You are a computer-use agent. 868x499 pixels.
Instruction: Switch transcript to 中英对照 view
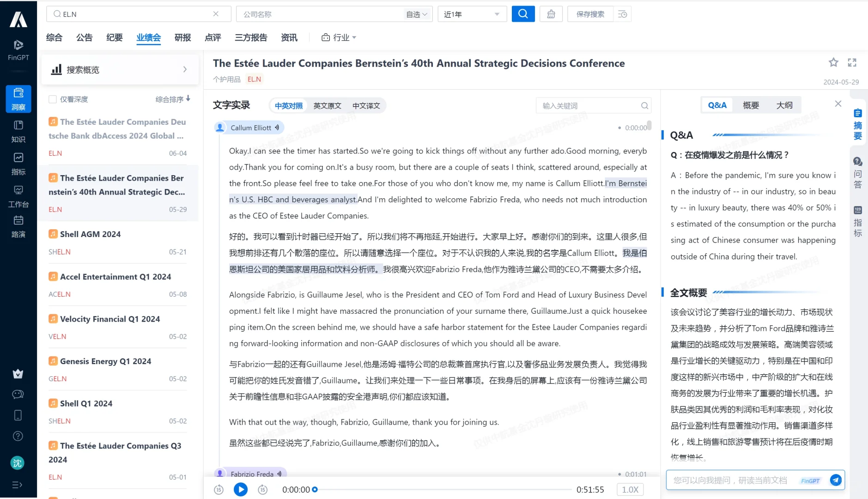point(289,106)
